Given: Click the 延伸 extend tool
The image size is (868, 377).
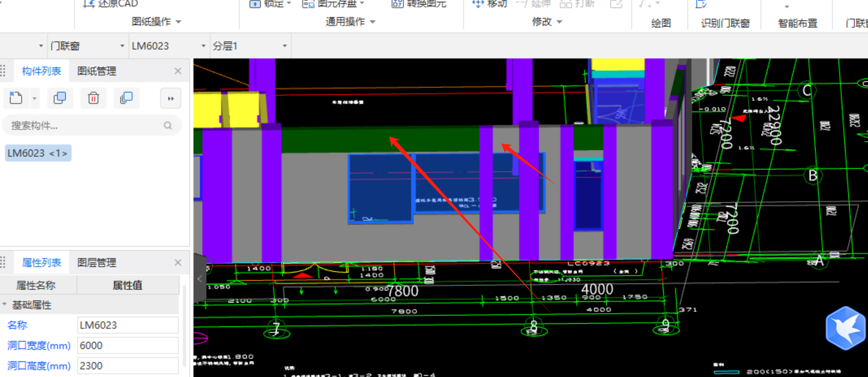Looking at the screenshot, I should pyautogui.click(x=534, y=4).
